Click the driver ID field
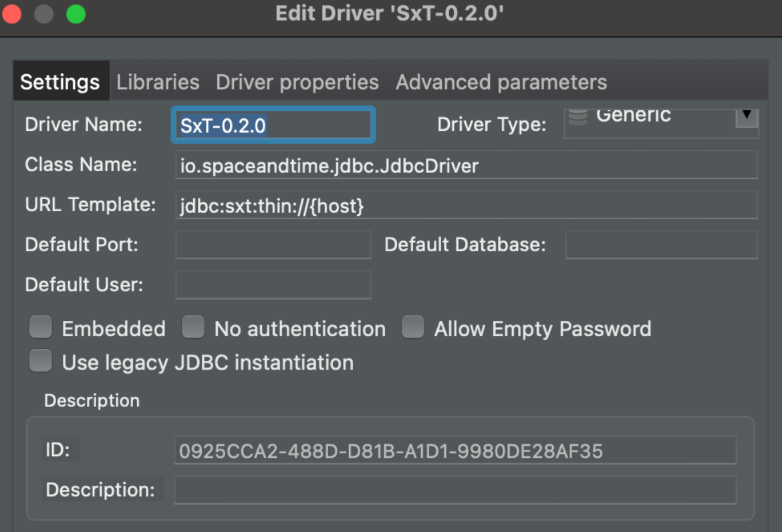The width and height of the screenshot is (782, 532). 455,450
